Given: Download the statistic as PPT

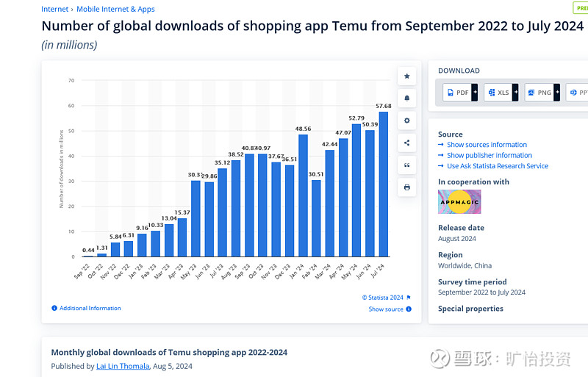Looking at the screenshot, I should click(x=578, y=93).
